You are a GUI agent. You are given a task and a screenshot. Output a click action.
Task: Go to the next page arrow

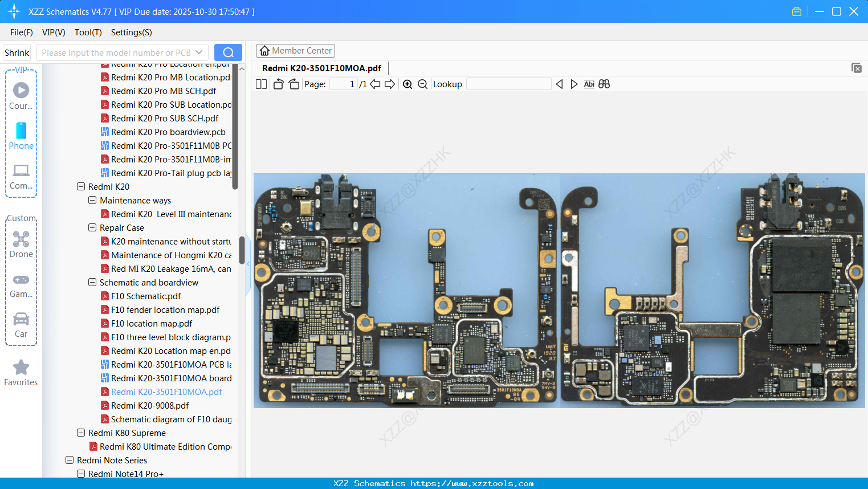(390, 84)
